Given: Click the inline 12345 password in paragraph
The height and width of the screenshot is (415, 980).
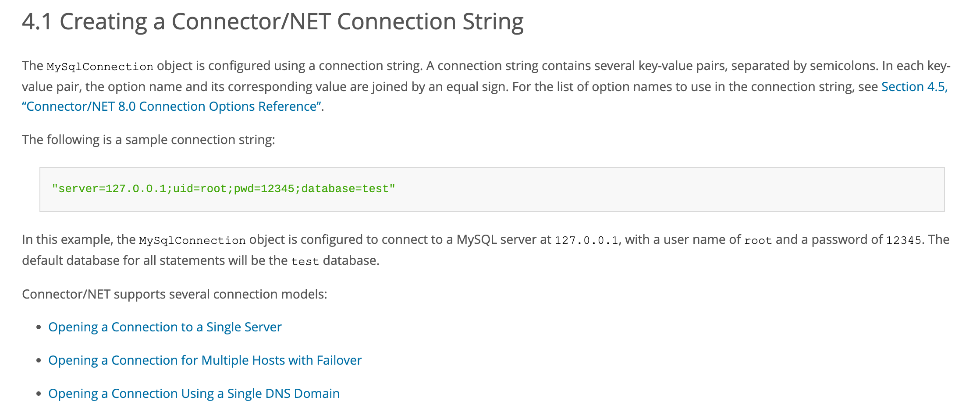Looking at the screenshot, I should click(x=903, y=240).
